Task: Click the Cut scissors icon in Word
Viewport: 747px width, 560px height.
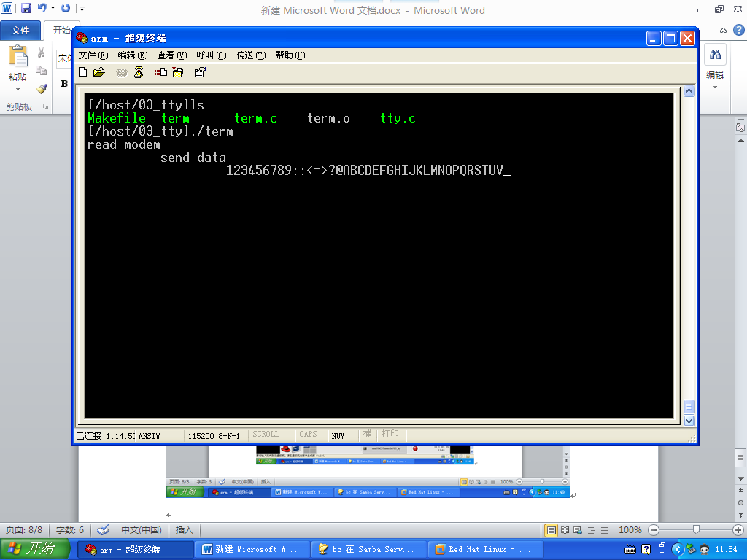Action: (42, 52)
